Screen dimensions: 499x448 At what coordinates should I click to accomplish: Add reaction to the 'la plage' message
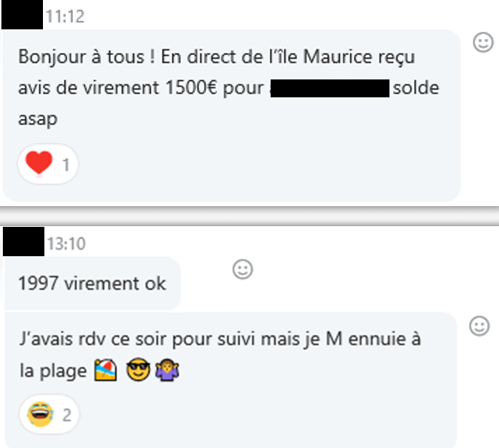pos(480,326)
